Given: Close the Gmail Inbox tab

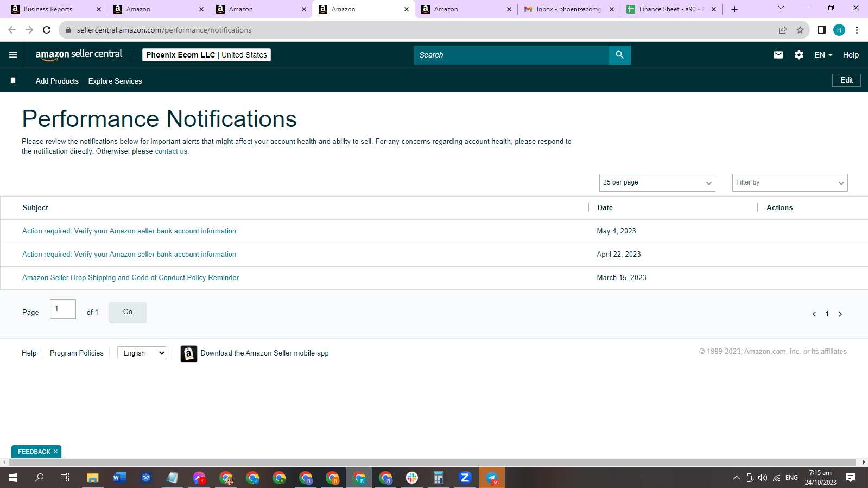Looking at the screenshot, I should point(612,9).
